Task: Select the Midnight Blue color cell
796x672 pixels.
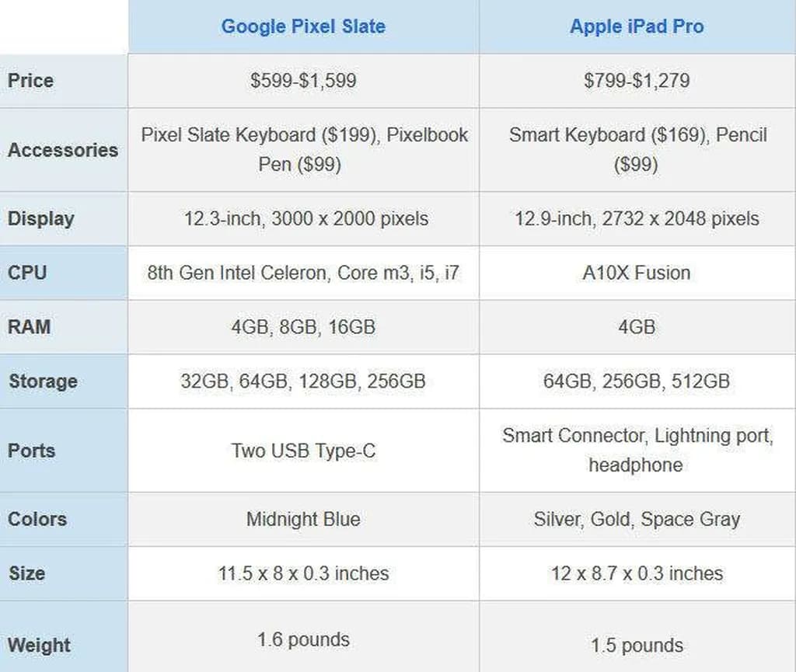Action: coord(303,519)
